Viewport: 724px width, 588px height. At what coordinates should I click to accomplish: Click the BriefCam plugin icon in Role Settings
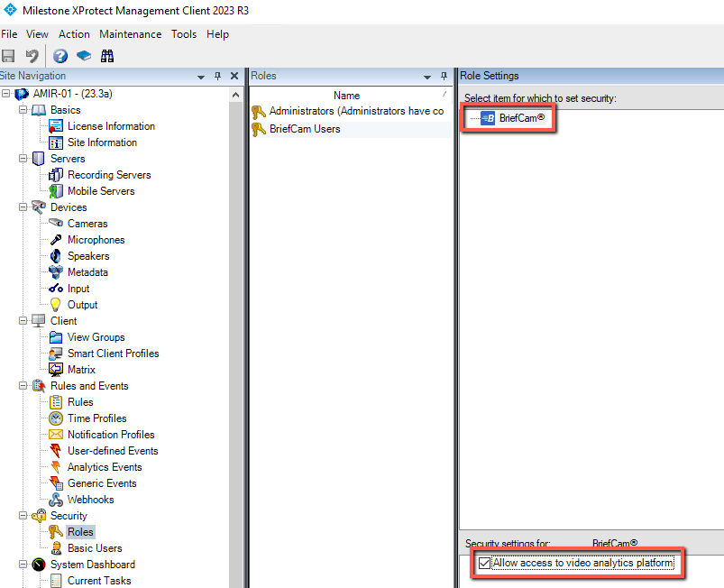click(488, 118)
